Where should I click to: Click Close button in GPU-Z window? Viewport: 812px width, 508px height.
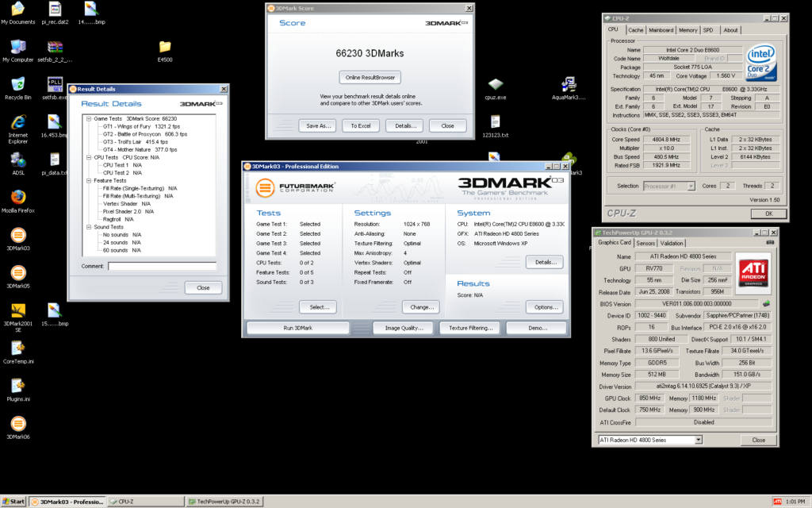coord(758,440)
